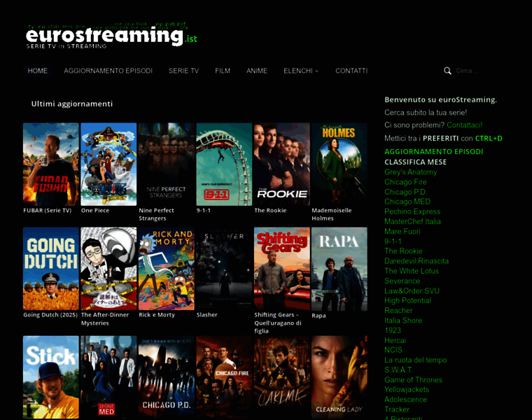Screen dimensions: 532x420
Task: Open MasterChef Italia in the sidebar ranking
Action: [x=412, y=221]
